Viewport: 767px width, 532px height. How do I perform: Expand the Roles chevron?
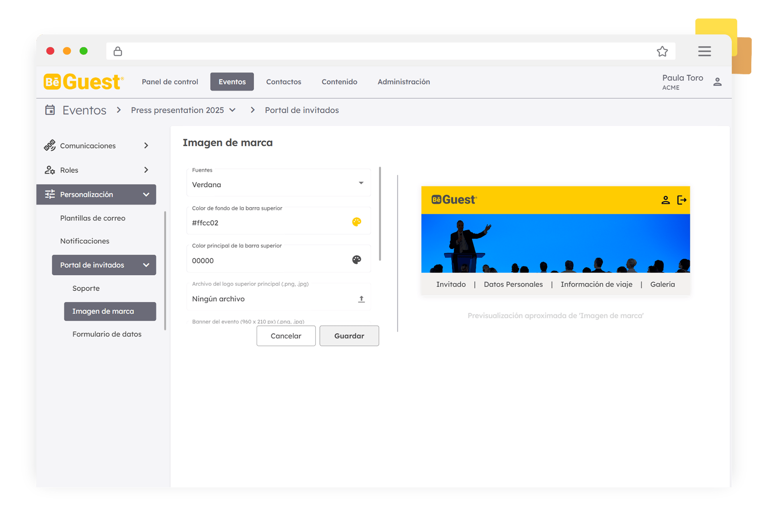[146, 170]
